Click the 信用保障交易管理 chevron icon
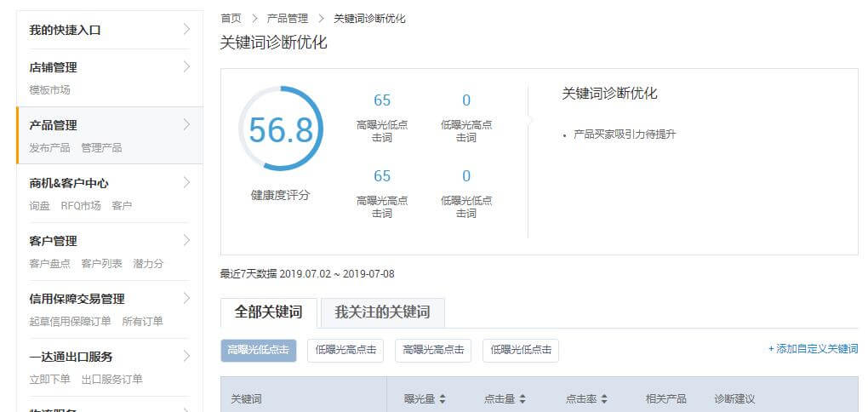868x412 pixels. (x=186, y=299)
